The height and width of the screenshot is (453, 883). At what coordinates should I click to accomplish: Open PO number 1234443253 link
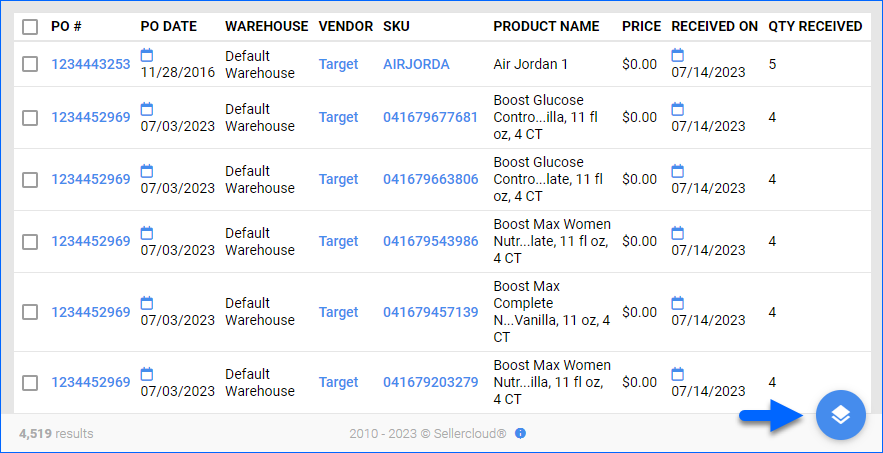pyautogui.click(x=91, y=64)
